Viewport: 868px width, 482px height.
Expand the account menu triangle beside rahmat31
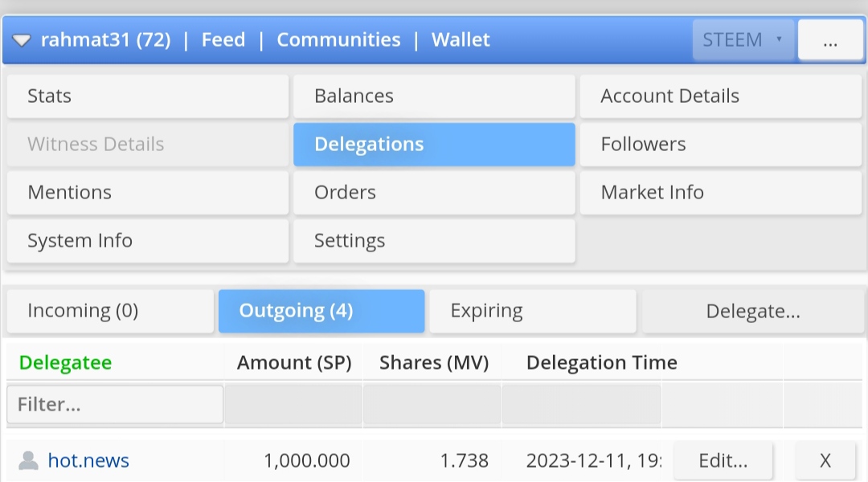pyautogui.click(x=21, y=40)
